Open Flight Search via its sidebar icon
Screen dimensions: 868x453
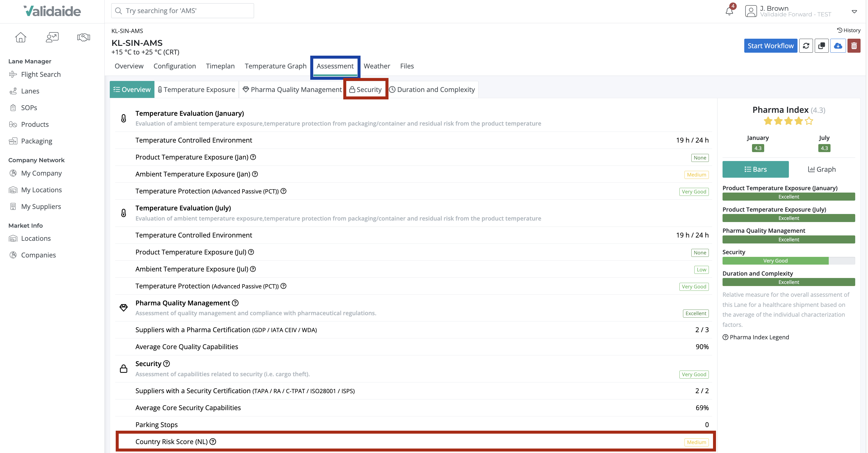pos(13,74)
